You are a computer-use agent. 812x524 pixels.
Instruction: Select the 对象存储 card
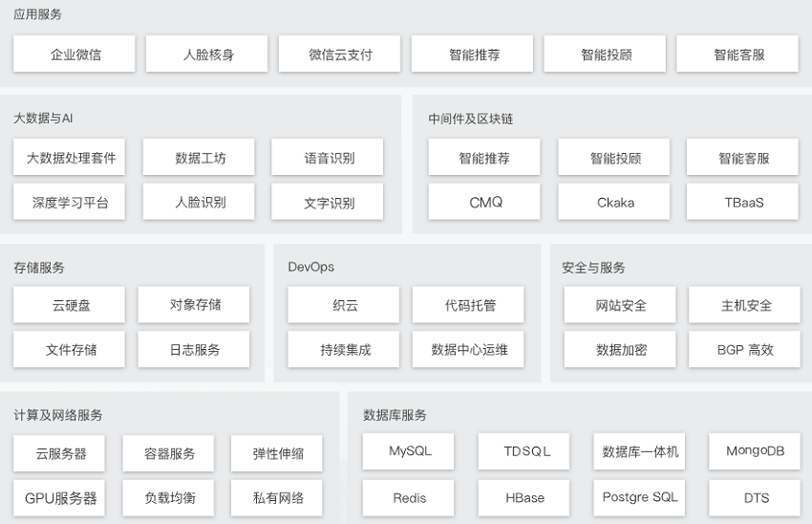194,305
